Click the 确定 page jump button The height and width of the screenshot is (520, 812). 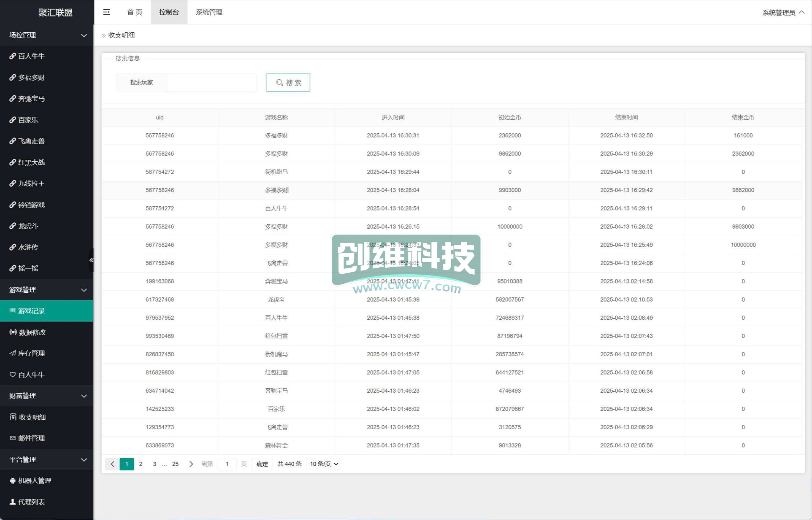(x=262, y=464)
